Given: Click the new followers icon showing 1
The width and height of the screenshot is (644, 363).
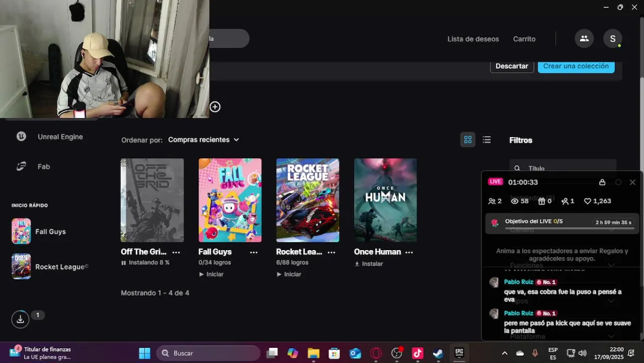Looking at the screenshot, I should [565, 201].
